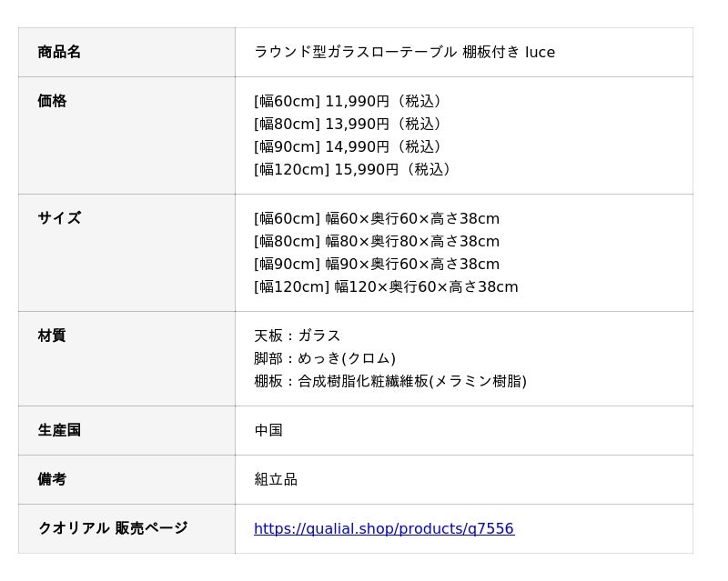This screenshot has height=581, width=728.
Task: Click the 幅80cm price of 13,990円
Action: 349,124
